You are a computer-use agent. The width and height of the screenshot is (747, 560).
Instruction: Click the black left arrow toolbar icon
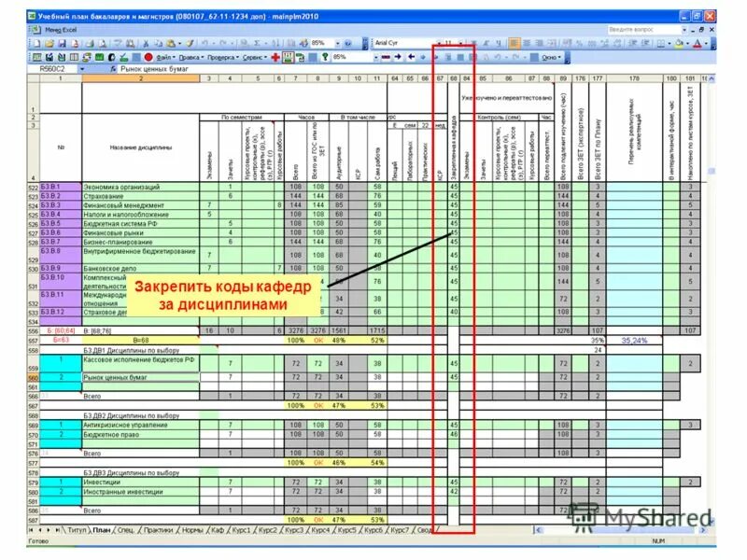(411, 57)
